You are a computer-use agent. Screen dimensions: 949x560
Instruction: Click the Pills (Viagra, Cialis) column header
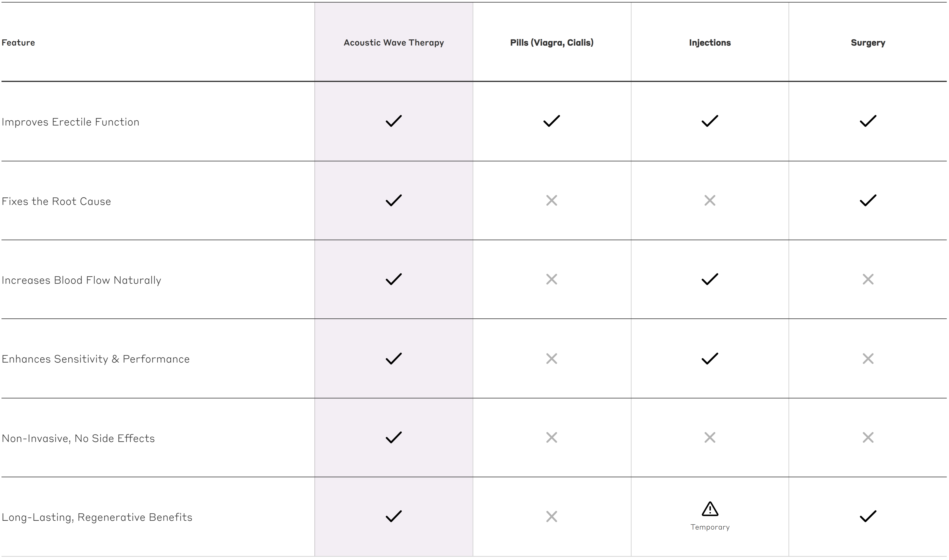(551, 43)
